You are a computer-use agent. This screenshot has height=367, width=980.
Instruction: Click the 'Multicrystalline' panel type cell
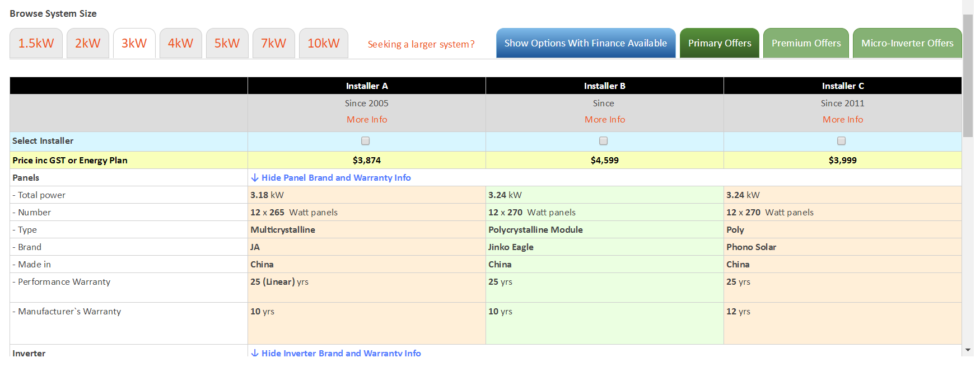click(x=367, y=229)
